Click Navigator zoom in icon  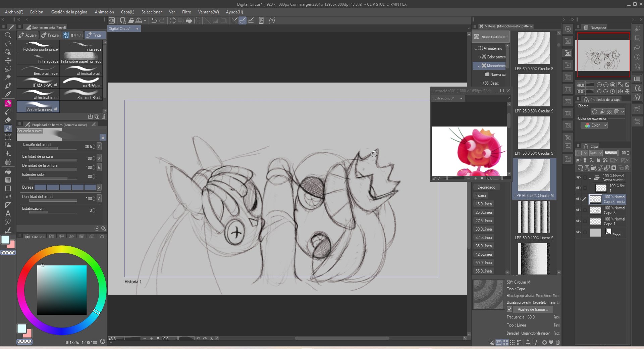(606, 85)
